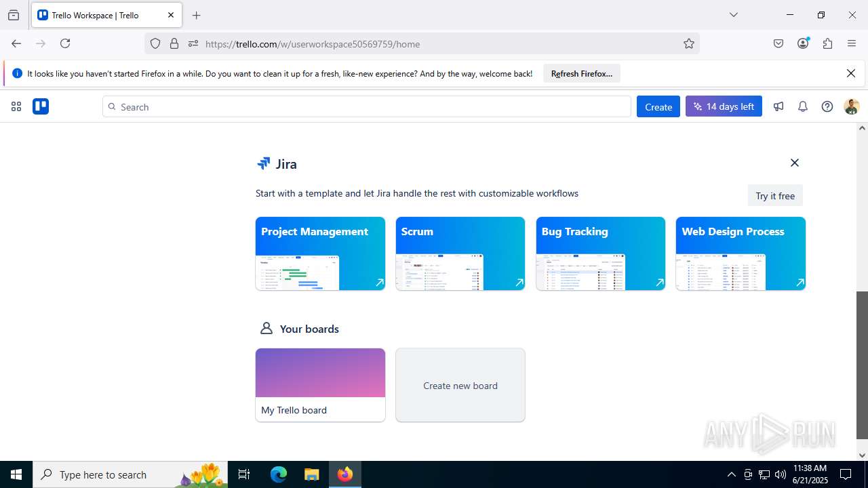Screen dimensions: 868x488
Task: Open My Trello board
Action: tap(320, 385)
